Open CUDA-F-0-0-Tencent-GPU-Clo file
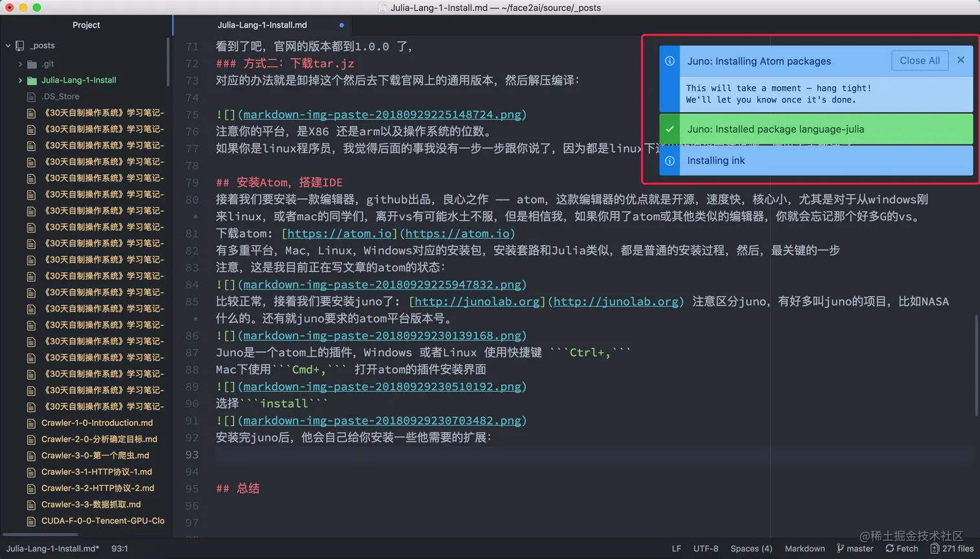 tap(103, 521)
